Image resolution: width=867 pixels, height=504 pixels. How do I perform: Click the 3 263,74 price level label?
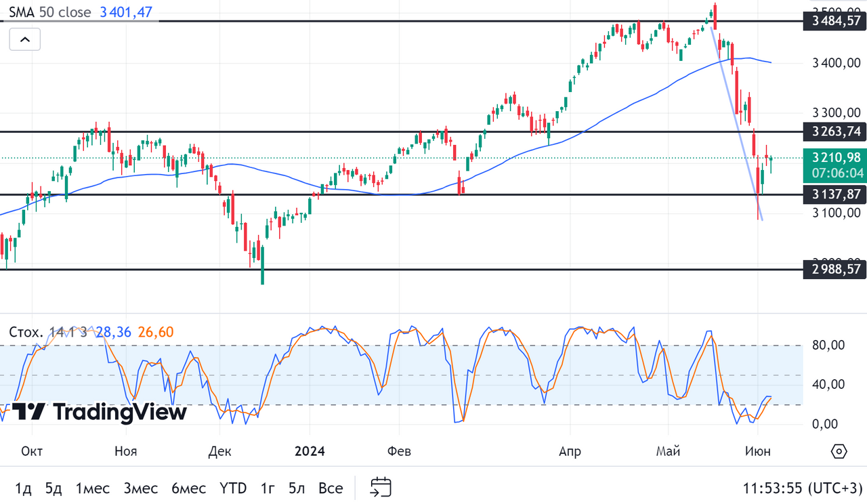pyautogui.click(x=836, y=131)
